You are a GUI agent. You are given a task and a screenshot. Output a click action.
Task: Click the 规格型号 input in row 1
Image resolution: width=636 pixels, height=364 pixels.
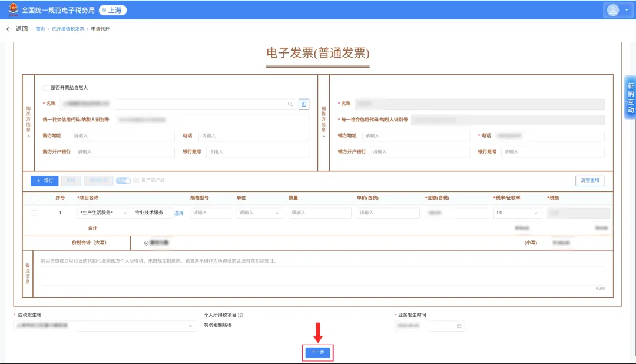click(x=210, y=213)
